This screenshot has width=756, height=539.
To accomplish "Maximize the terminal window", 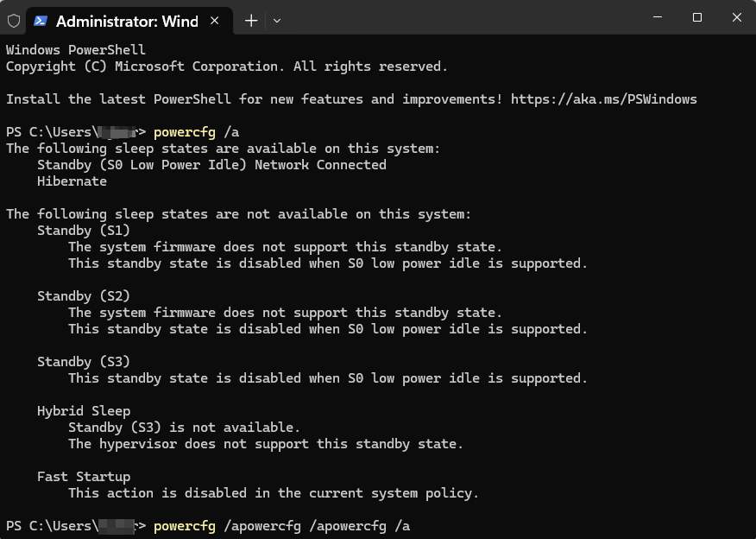I will click(697, 17).
